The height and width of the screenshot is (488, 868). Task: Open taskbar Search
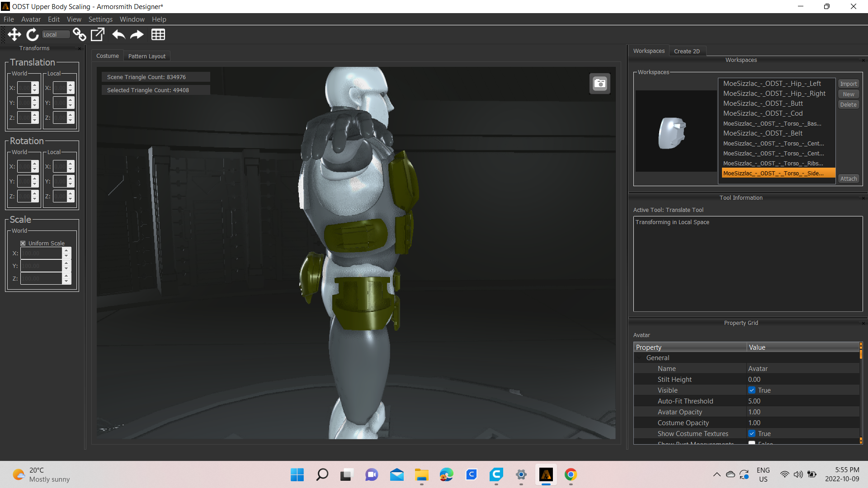pos(322,474)
